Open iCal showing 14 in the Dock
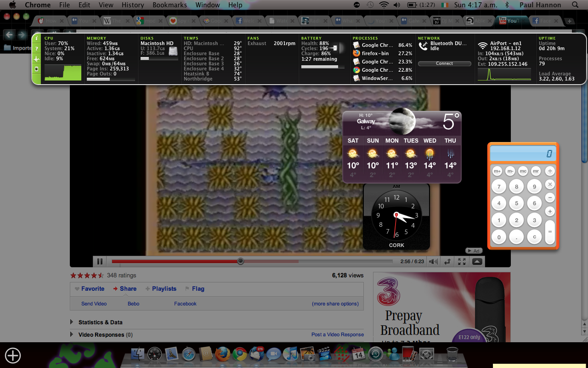Image resolution: width=588 pixels, height=368 pixels. tap(358, 354)
